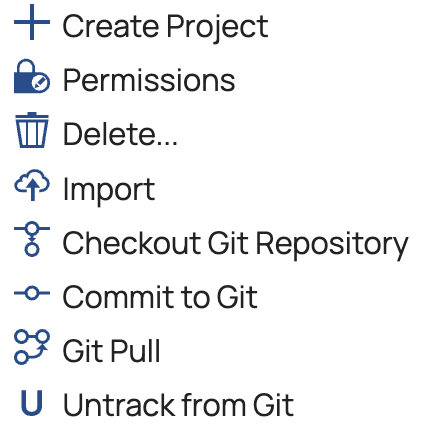
Task: Click the pencil badge on the lock icon
Action: pos(41,82)
